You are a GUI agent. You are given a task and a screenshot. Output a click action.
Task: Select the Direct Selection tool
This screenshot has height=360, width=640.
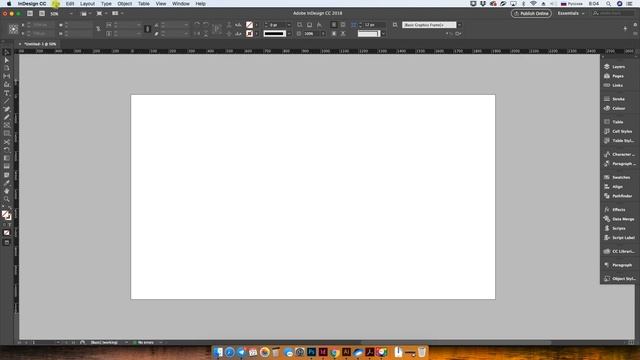click(7, 60)
